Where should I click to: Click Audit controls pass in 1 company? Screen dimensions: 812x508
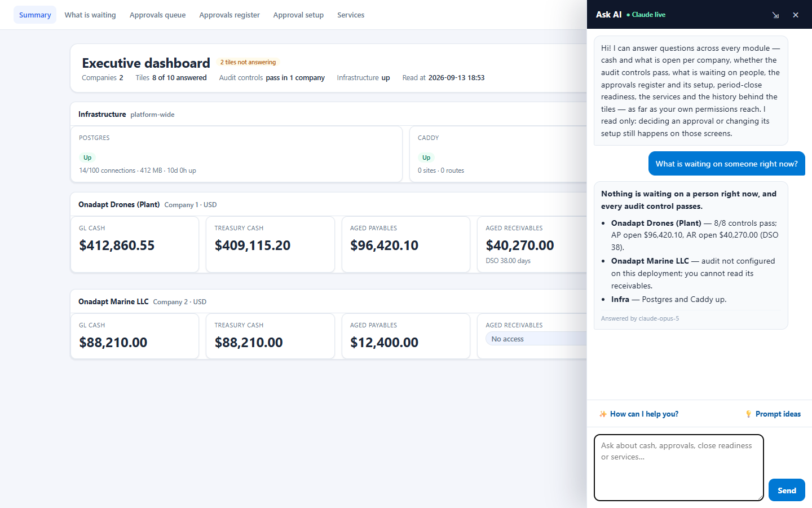pos(272,78)
